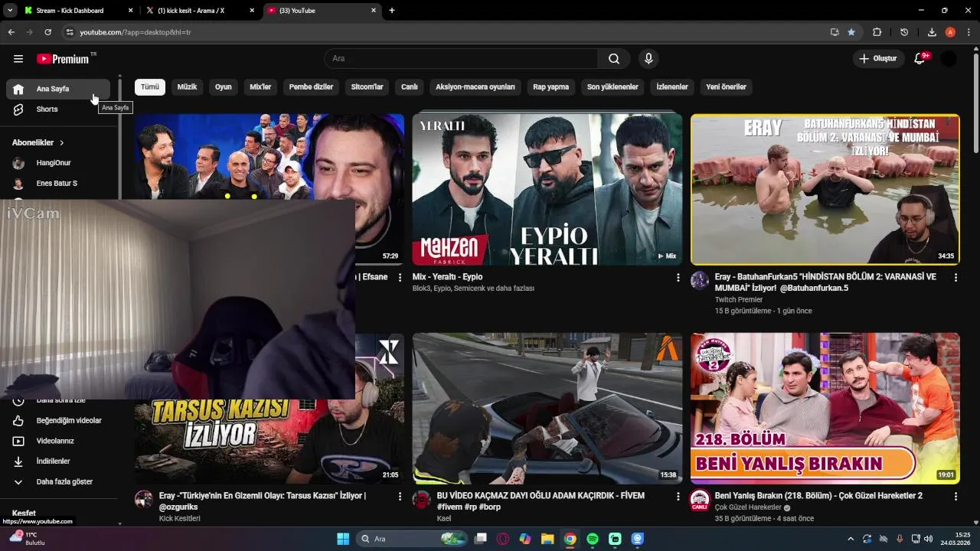Click the Kick Kesitleri channel name
Viewport: 980px width, 551px height.
click(179, 519)
